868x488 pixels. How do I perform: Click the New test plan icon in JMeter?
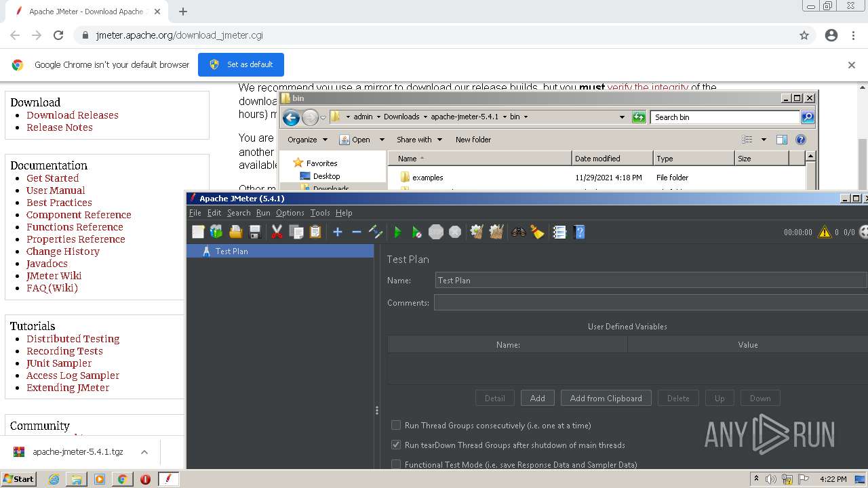click(x=198, y=232)
